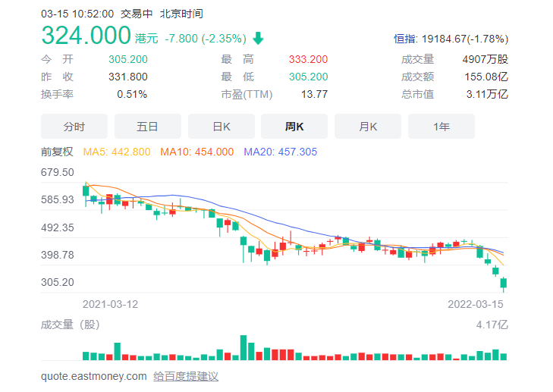553x392 pixels.
Task: Click the 成交量 (股) volume chart label
Action: [x=71, y=325]
